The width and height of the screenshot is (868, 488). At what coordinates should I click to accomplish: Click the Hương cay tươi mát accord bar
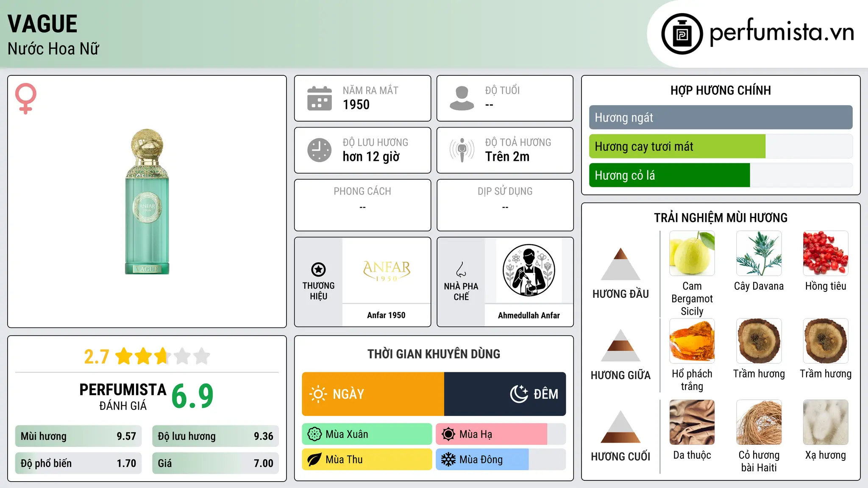pyautogui.click(x=721, y=147)
